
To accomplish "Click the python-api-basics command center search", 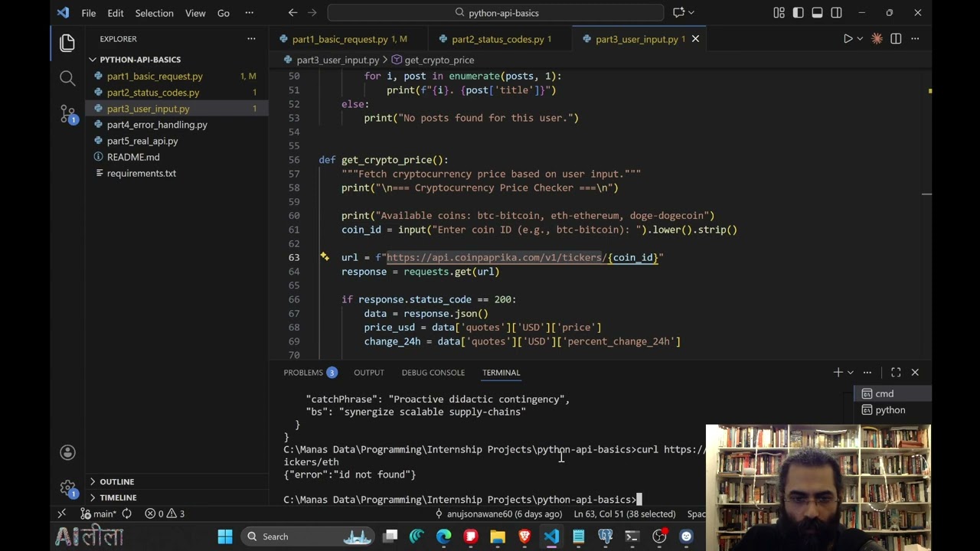I will [495, 13].
